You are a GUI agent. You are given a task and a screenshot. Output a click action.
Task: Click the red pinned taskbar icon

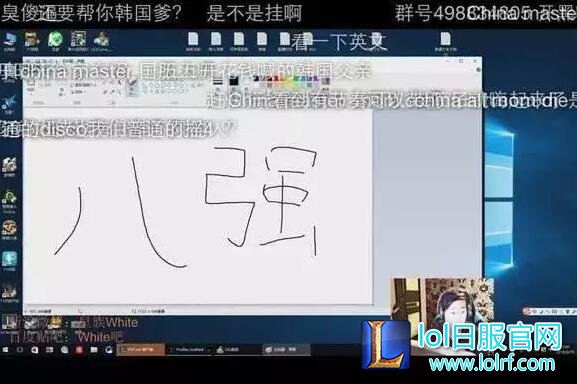[79, 350]
